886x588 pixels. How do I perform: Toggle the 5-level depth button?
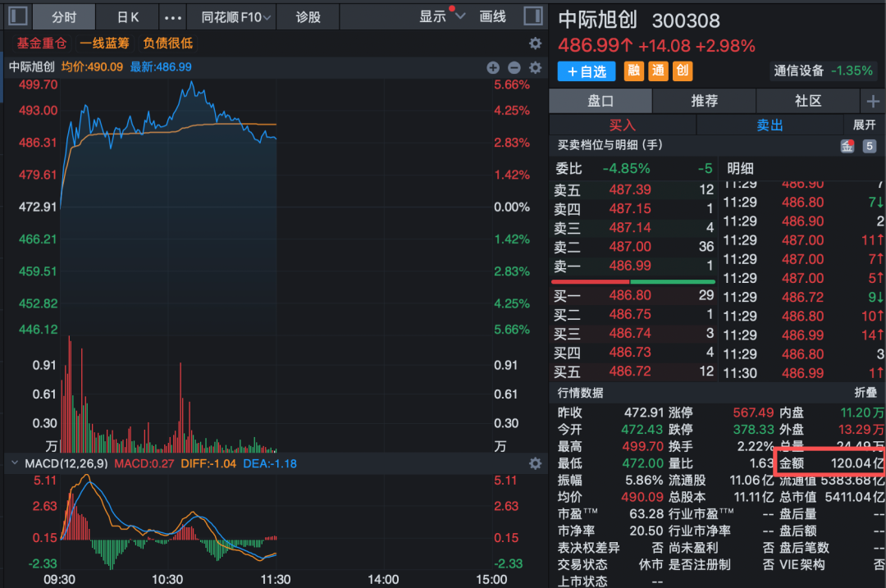pyautogui.click(x=869, y=146)
